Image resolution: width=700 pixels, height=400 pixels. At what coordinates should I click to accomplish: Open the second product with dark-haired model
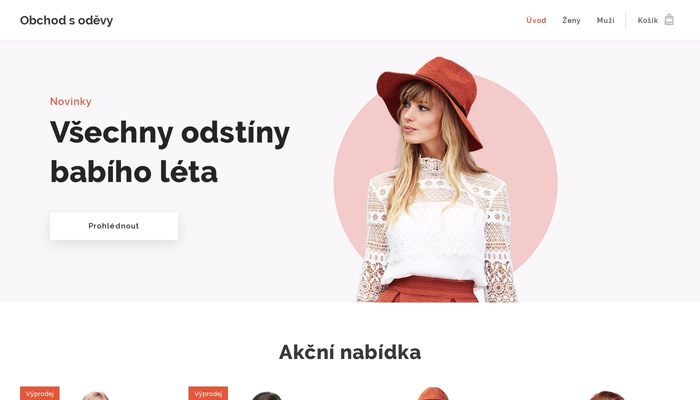coord(266,396)
